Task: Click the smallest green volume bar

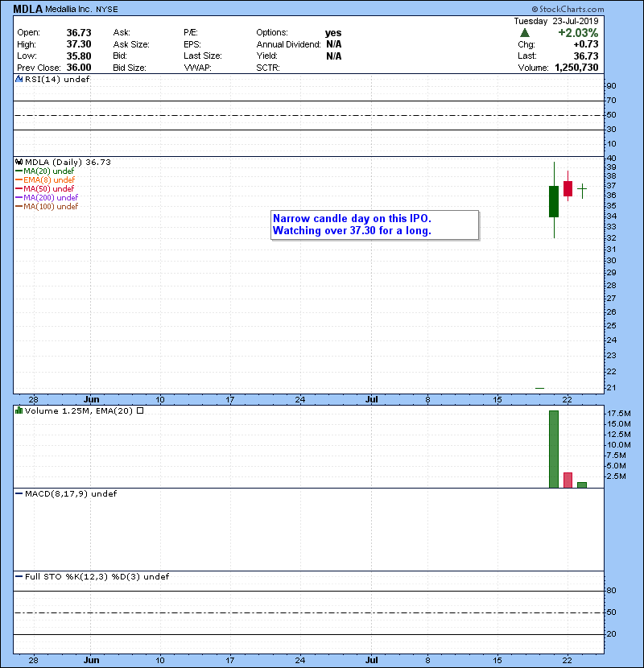Action: point(582,485)
